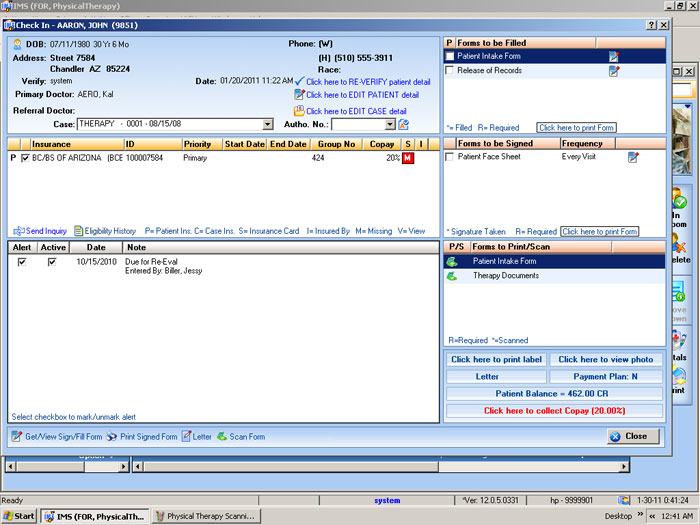Image resolution: width=700 pixels, height=525 pixels.
Task: Click scanner icon for Patient Intake Form
Action: [x=451, y=261]
